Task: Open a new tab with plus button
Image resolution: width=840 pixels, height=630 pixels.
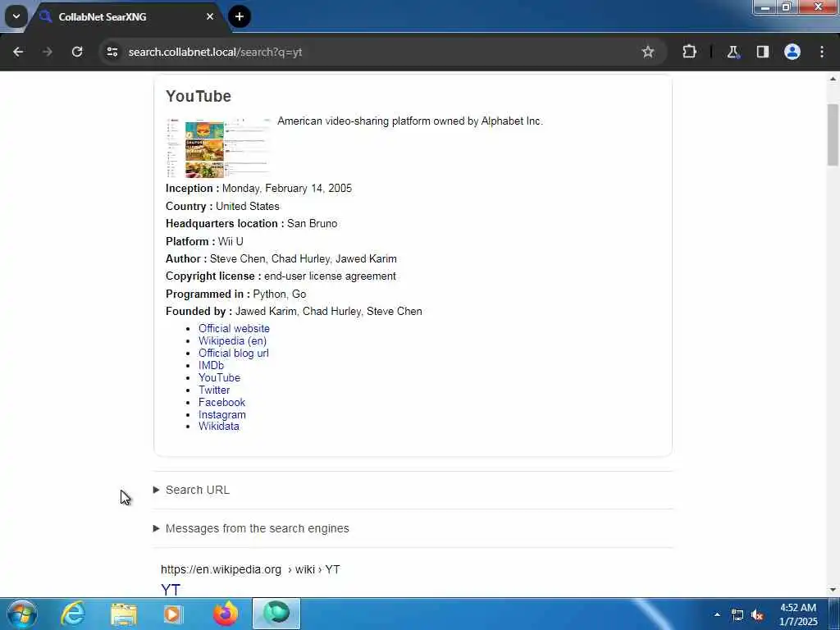Action: click(x=240, y=16)
